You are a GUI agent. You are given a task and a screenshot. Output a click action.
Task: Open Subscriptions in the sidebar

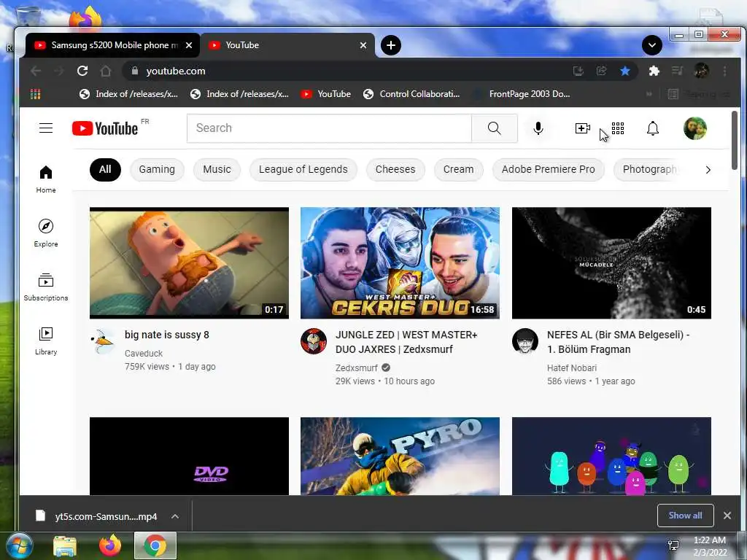point(46,287)
